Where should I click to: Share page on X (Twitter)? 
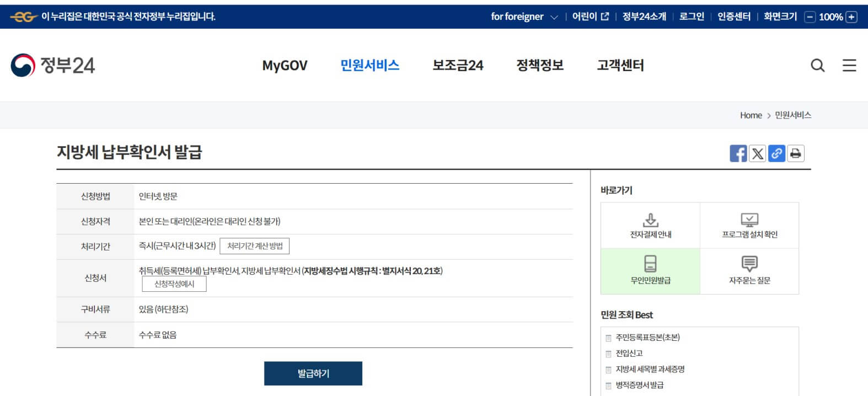758,153
